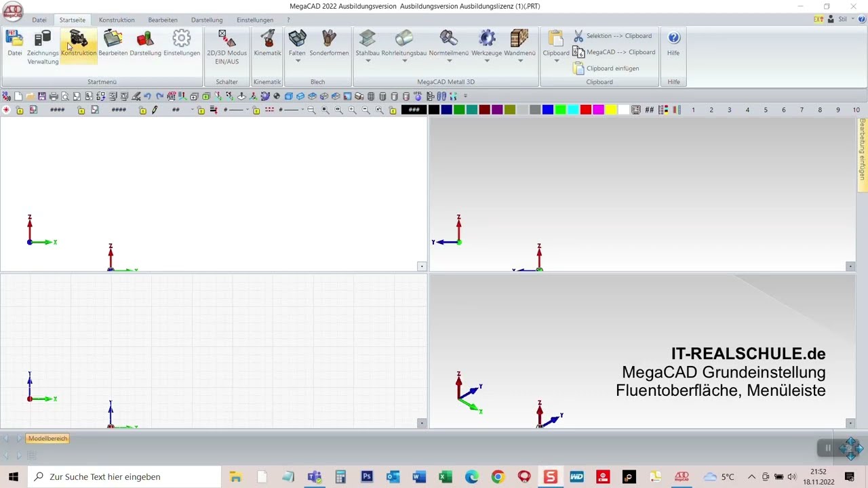Click the printer icon in quick toolbar
Image resolution: width=868 pixels, height=488 pixels.
click(54, 96)
